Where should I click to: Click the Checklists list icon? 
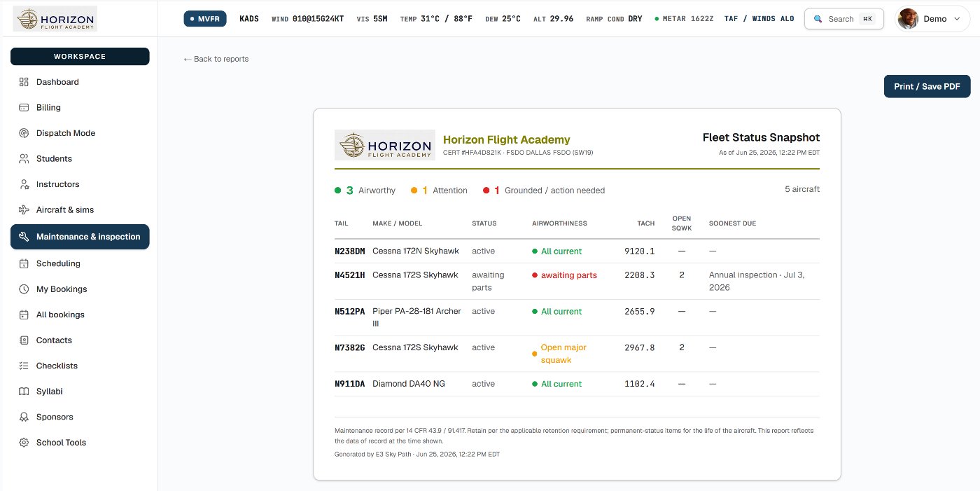(24, 366)
